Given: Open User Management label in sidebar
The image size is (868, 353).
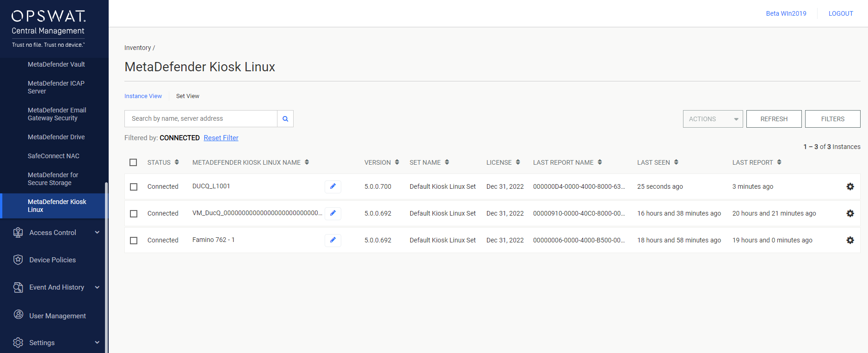Looking at the screenshot, I should 58,316.
